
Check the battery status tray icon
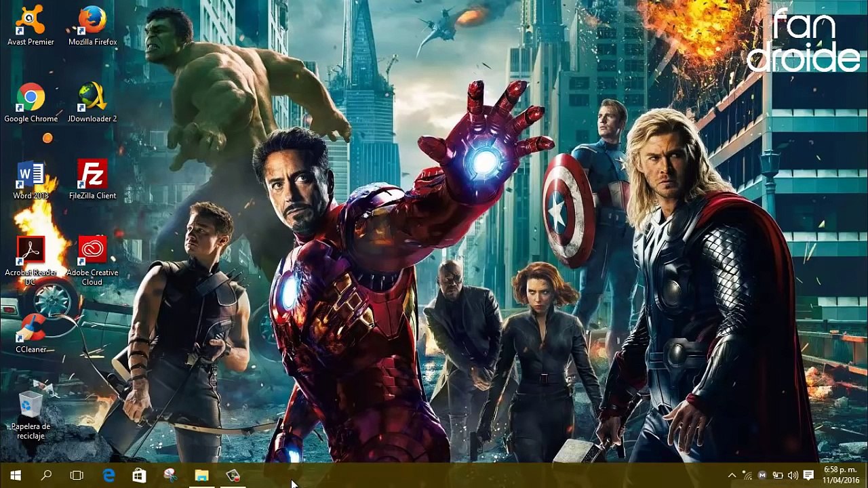pos(778,476)
